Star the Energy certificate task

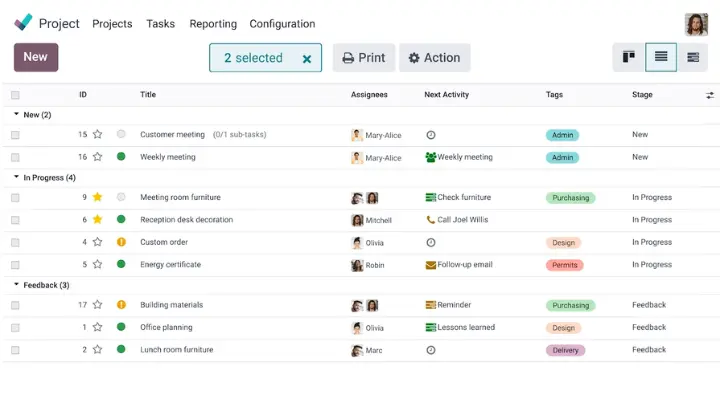(x=97, y=264)
